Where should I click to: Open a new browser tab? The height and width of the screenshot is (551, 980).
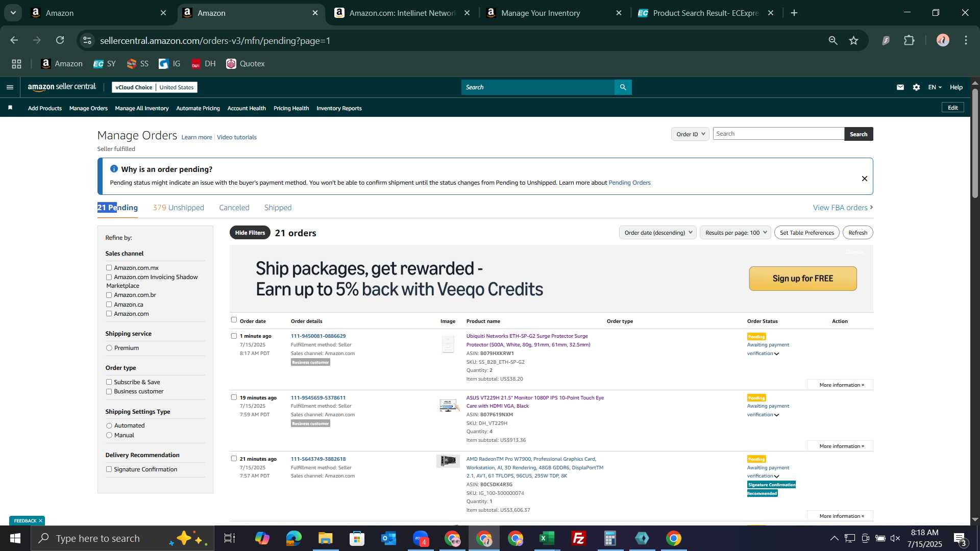(794, 13)
